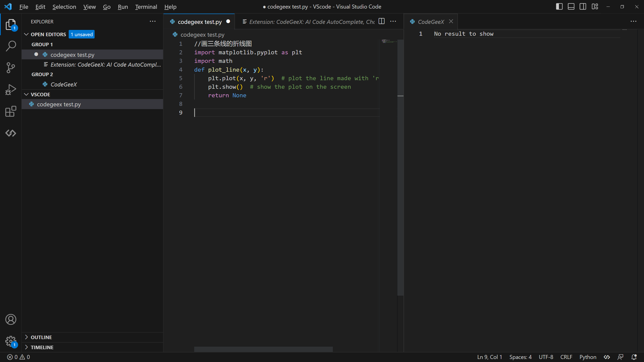
Task: Click 'No result to show' text
Action: pyautogui.click(x=464, y=34)
